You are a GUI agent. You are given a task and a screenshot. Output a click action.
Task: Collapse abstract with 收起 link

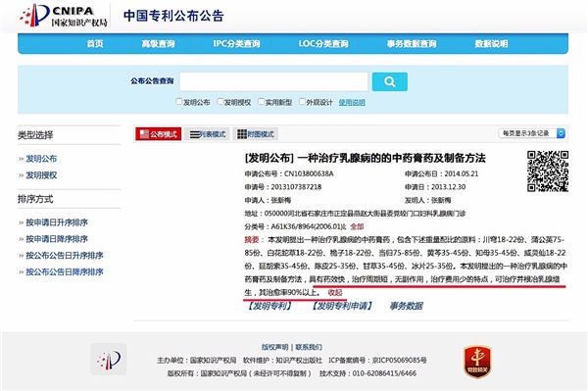pos(335,292)
